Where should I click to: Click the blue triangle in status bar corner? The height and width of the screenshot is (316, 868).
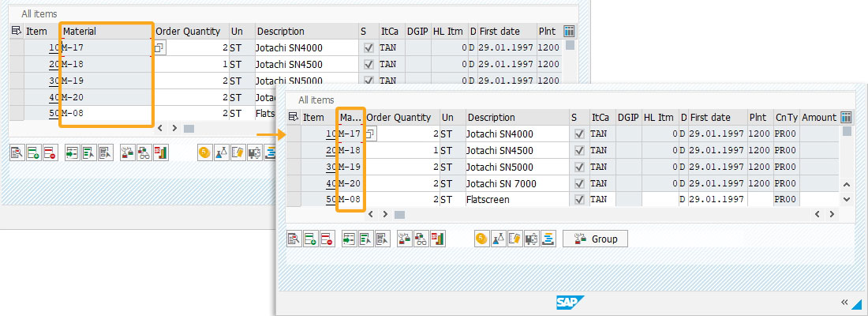[x=856, y=303]
